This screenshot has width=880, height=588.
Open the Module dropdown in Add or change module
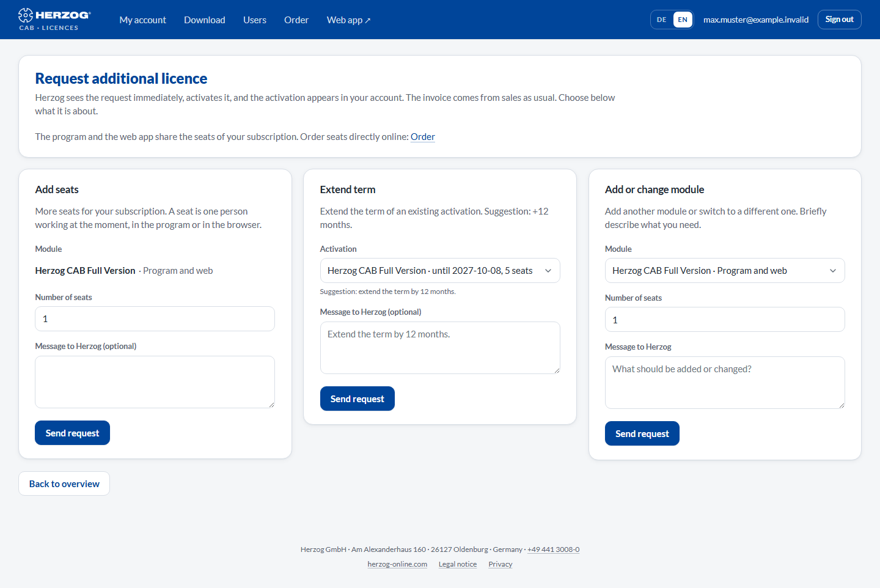[725, 271]
